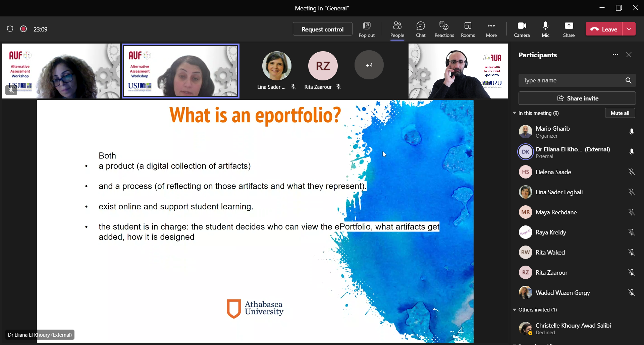Image resolution: width=644 pixels, height=345 pixels.
Task: Click Helena Saade HS avatar
Action: [525, 172]
